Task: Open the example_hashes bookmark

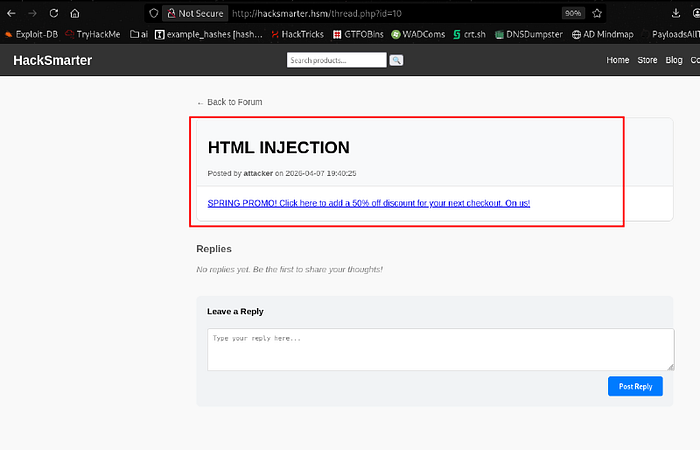Action: pyautogui.click(x=208, y=34)
